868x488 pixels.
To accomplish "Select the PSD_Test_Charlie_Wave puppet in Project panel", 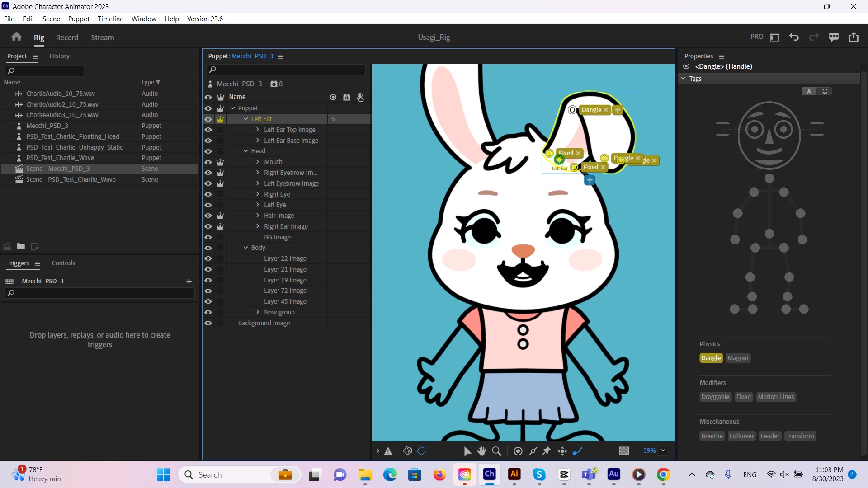I will [x=59, y=158].
